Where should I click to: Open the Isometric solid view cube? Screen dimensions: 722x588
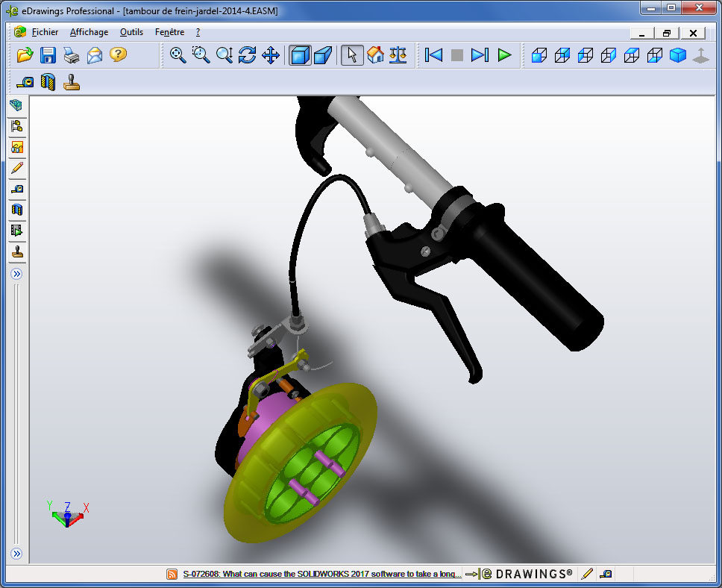(678, 54)
